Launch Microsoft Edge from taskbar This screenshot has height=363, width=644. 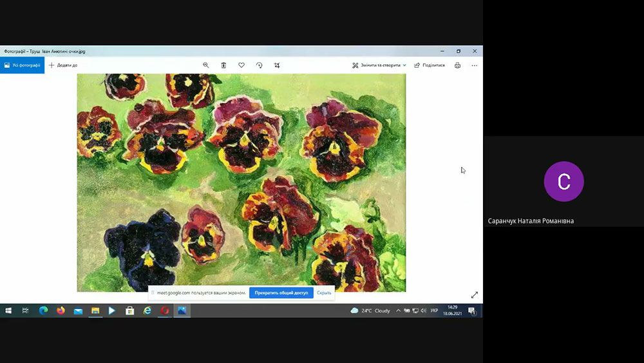click(43, 310)
